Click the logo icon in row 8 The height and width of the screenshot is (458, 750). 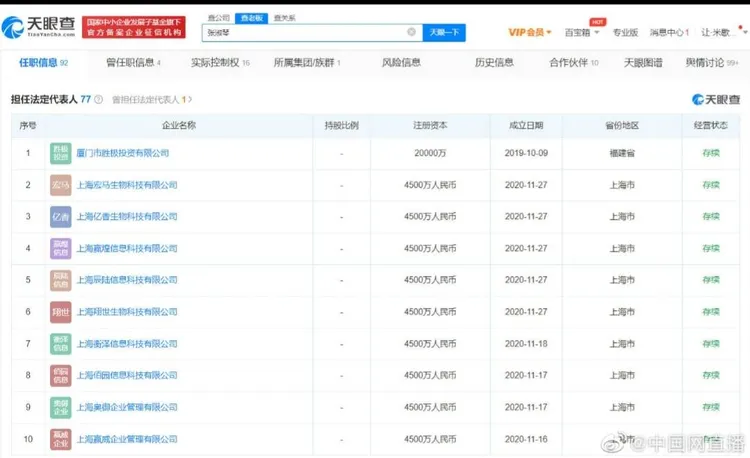point(61,375)
